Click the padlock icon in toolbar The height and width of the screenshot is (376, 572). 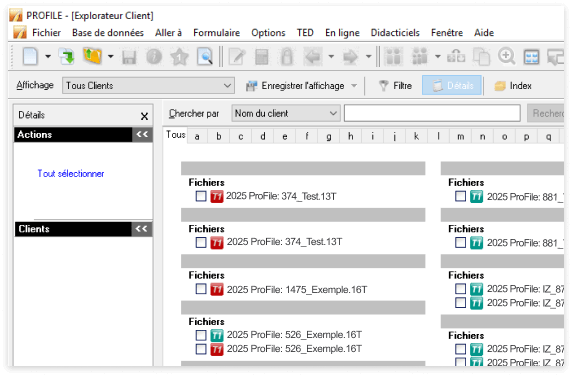[287, 57]
